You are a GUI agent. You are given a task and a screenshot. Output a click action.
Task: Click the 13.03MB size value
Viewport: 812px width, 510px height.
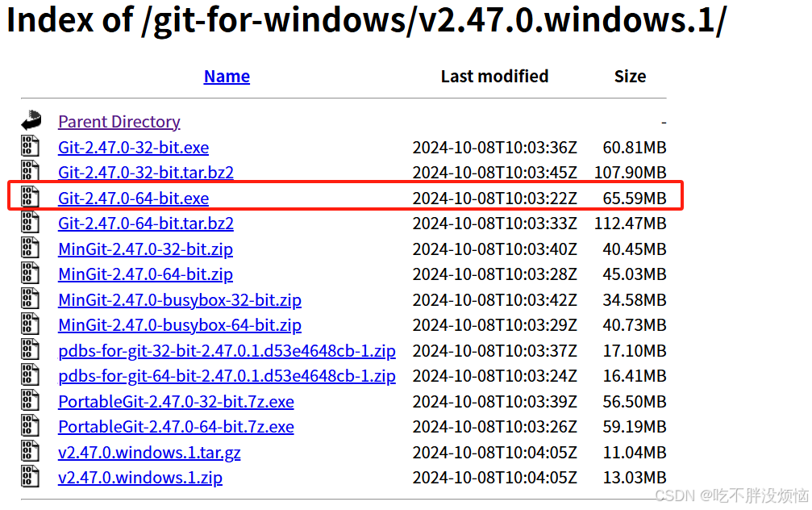click(x=635, y=478)
